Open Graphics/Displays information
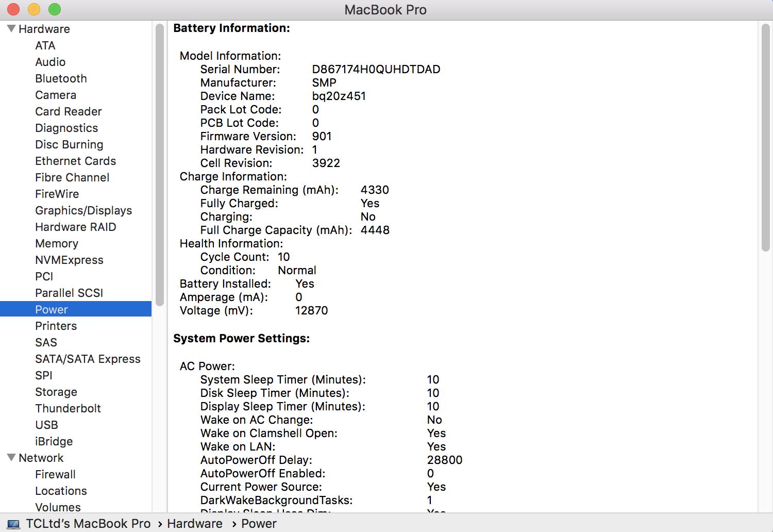773x532 pixels. [83, 210]
